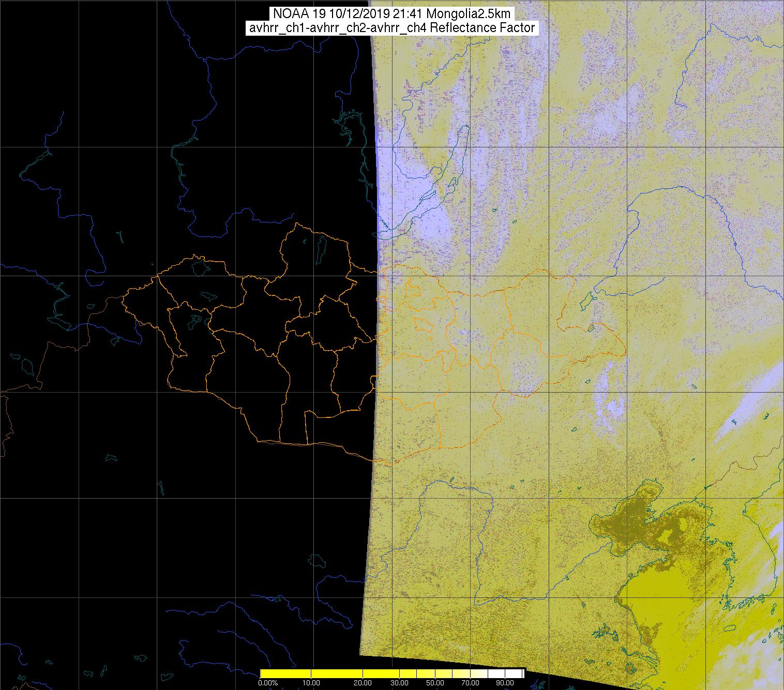Click the 70.00 tick label on legend
This screenshot has height=690, width=784.
(x=469, y=683)
